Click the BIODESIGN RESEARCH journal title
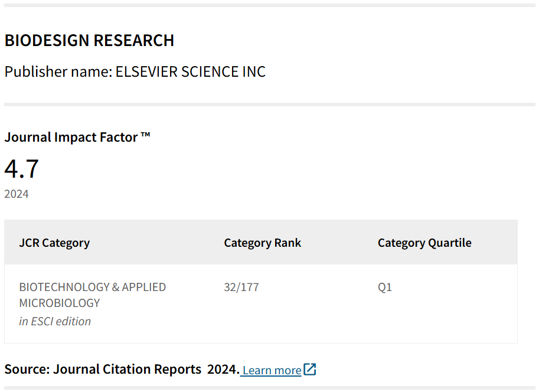 tap(89, 40)
